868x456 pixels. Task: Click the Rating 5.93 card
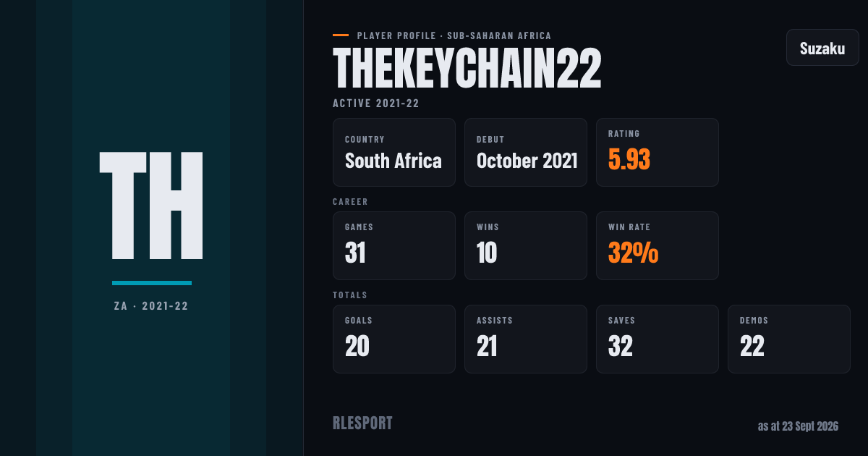coord(658,153)
